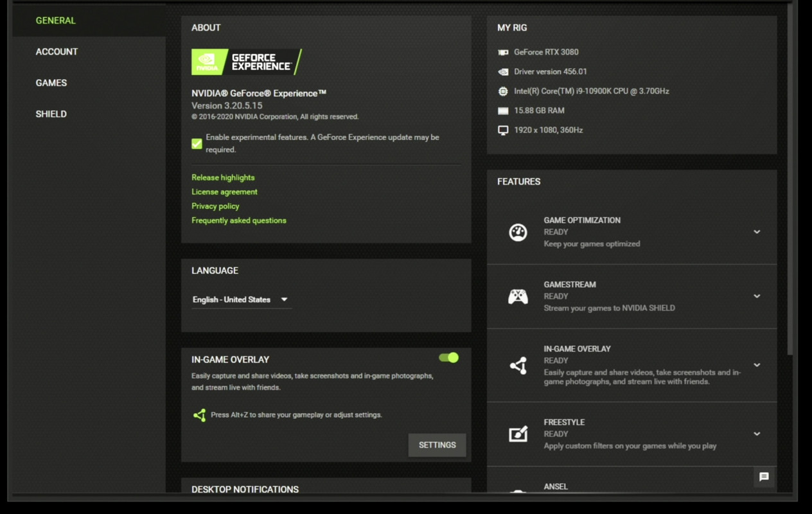Click the share icon beside Press Alt+Z

pyautogui.click(x=200, y=415)
